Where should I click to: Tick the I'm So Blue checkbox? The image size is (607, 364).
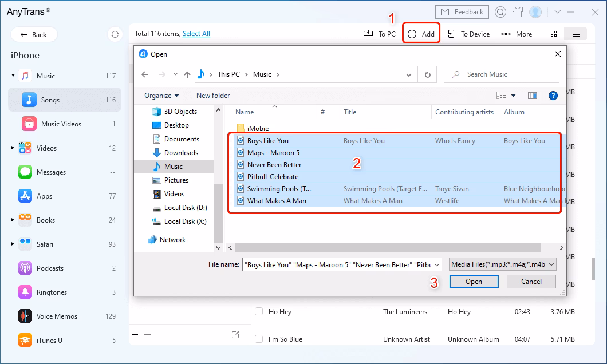pyautogui.click(x=259, y=339)
